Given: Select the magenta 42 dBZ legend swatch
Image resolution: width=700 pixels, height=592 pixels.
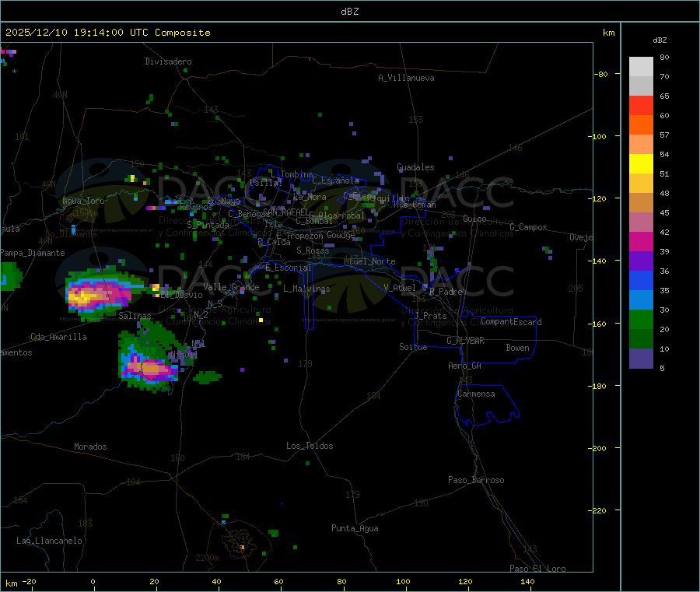Looking at the screenshot, I should pyautogui.click(x=641, y=241).
